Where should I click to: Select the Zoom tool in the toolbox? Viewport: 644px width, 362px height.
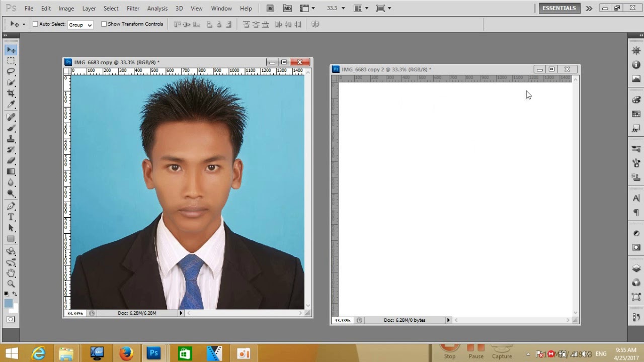pyautogui.click(x=11, y=284)
